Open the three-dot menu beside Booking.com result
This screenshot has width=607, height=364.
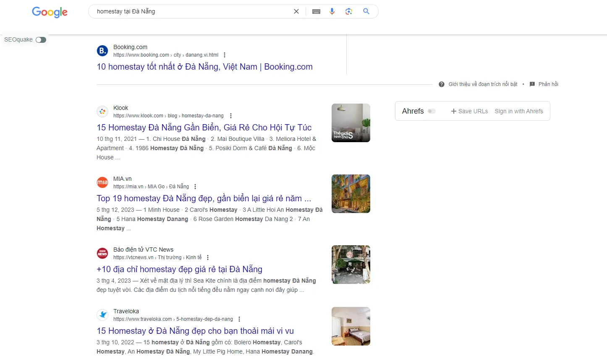pos(225,55)
